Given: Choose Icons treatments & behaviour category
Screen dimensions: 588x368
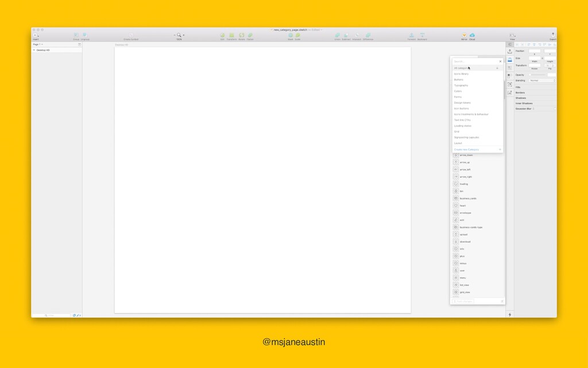Looking at the screenshot, I should (x=477, y=114).
